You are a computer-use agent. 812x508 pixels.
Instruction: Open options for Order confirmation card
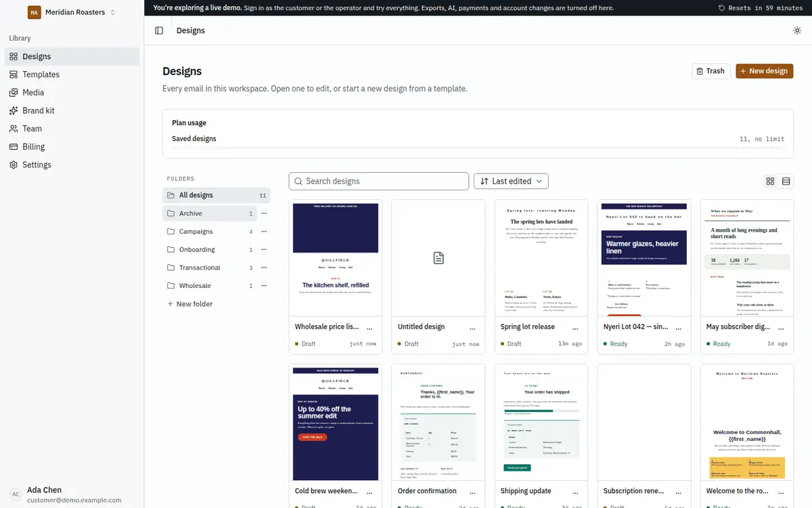472,492
